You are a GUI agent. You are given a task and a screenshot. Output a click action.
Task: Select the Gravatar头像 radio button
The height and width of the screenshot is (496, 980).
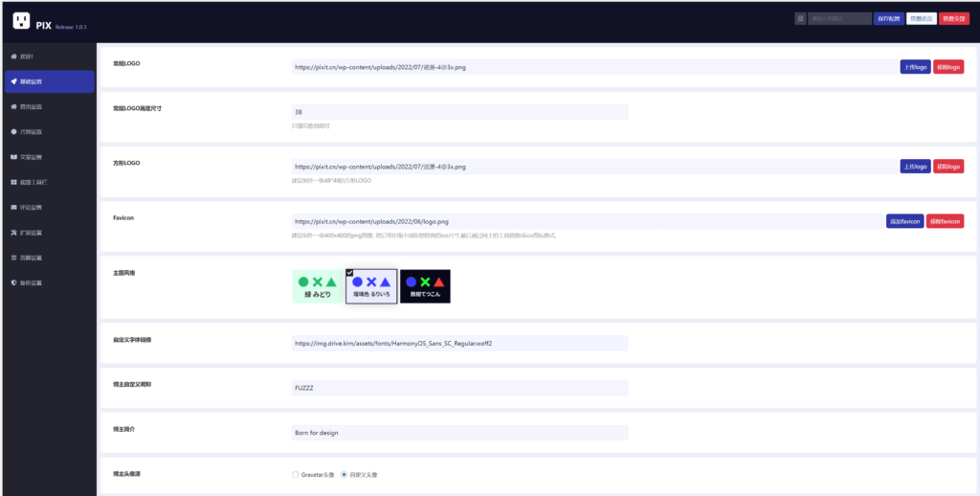pyautogui.click(x=296, y=474)
